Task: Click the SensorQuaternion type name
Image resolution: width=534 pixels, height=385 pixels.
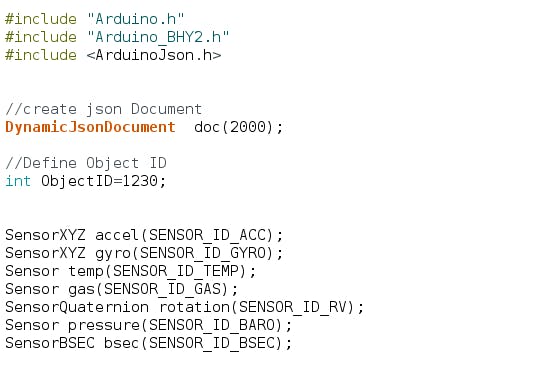Action: point(77,307)
